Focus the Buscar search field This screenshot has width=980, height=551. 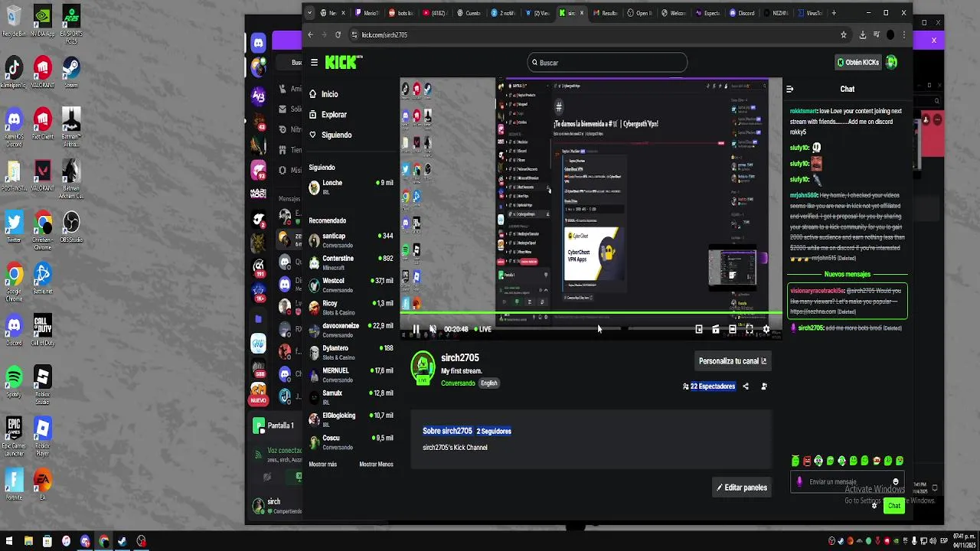pyautogui.click(x=607, y=63)
